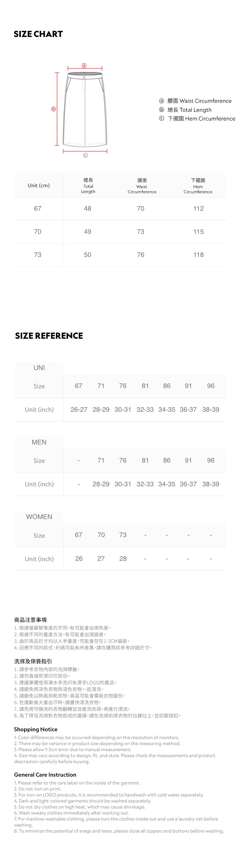Click the Hem Circumference column header in the table
Image resolution: width=241 pixels, height=868 pixels.
coord(198,186)
